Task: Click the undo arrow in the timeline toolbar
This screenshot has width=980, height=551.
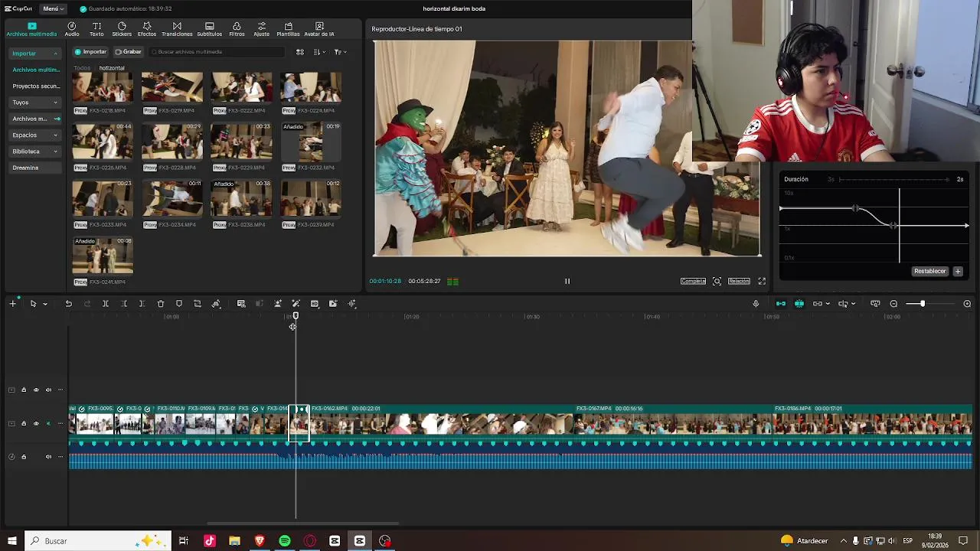Action: pyautogui.click(x=68, y=304)
